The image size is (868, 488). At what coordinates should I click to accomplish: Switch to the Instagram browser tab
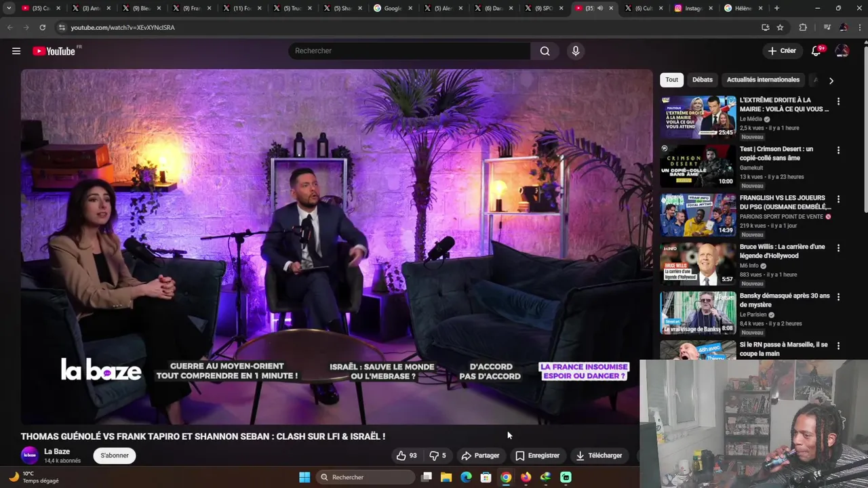693,8
